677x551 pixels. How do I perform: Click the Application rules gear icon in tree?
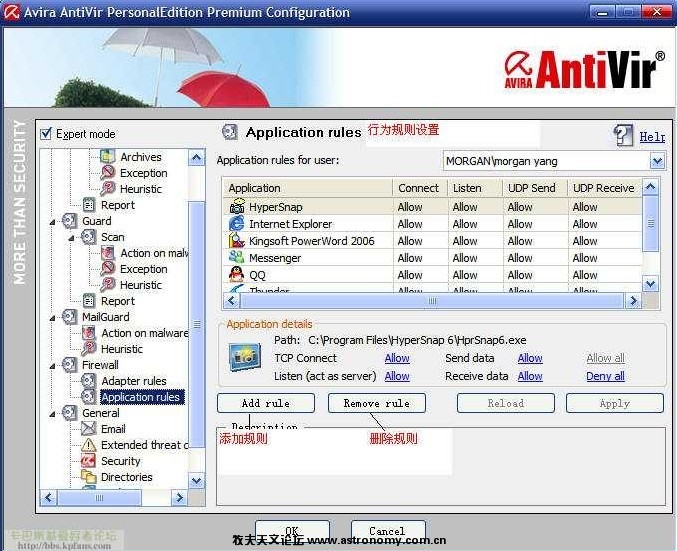89,396
